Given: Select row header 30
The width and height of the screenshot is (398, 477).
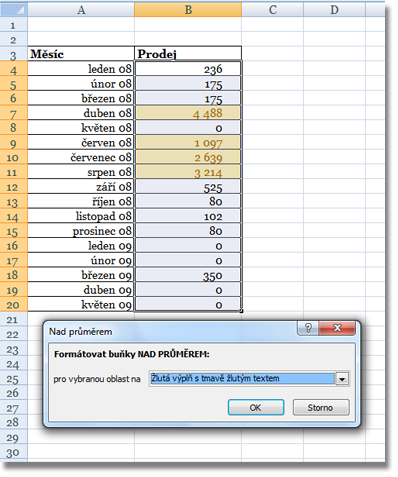Looking at the screenshot, I should pos(14,452).
